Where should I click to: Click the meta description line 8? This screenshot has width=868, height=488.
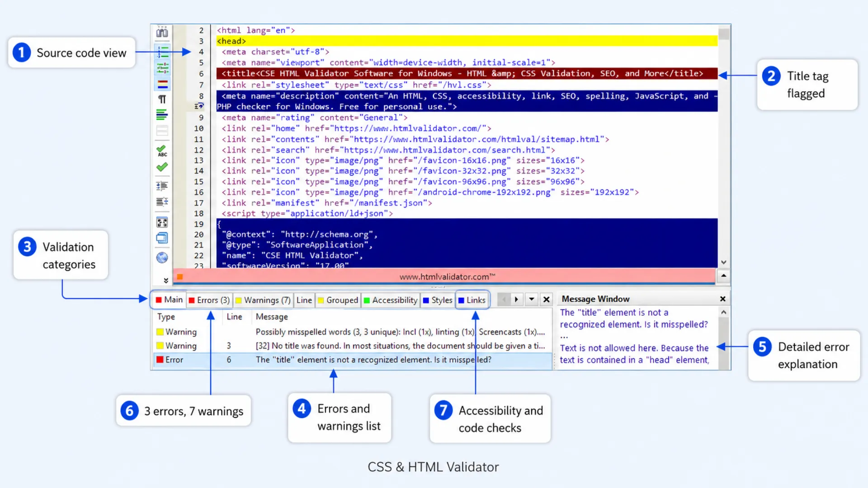pos(467,101)
